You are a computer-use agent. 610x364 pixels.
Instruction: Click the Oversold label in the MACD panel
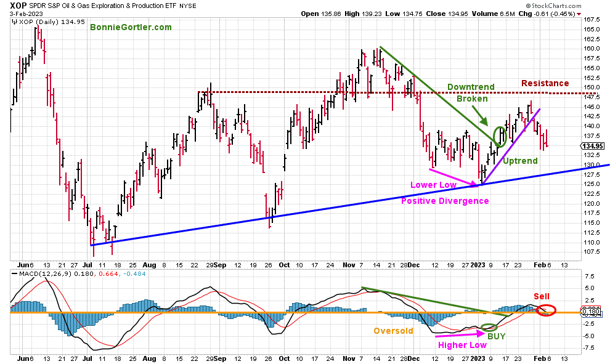(x=393, y=331)
